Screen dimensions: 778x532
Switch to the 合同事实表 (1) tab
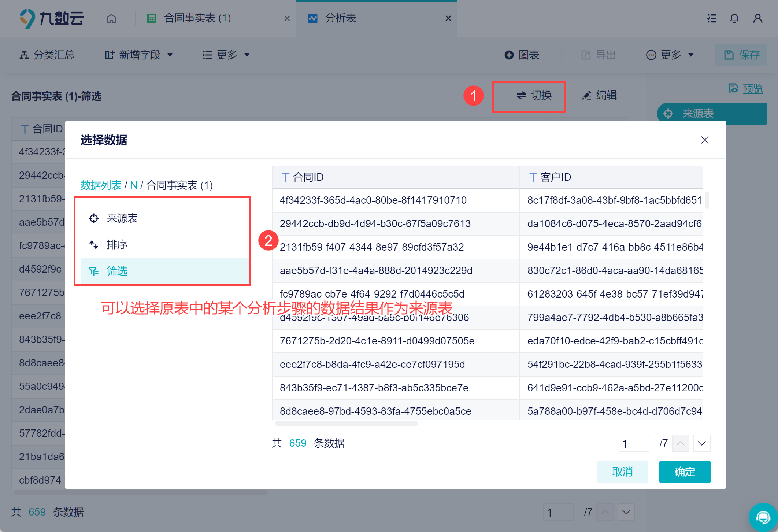click(197, 18)
